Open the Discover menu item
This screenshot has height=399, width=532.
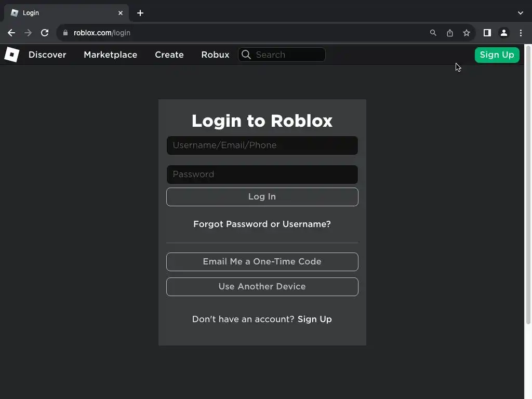click(47, 55)
